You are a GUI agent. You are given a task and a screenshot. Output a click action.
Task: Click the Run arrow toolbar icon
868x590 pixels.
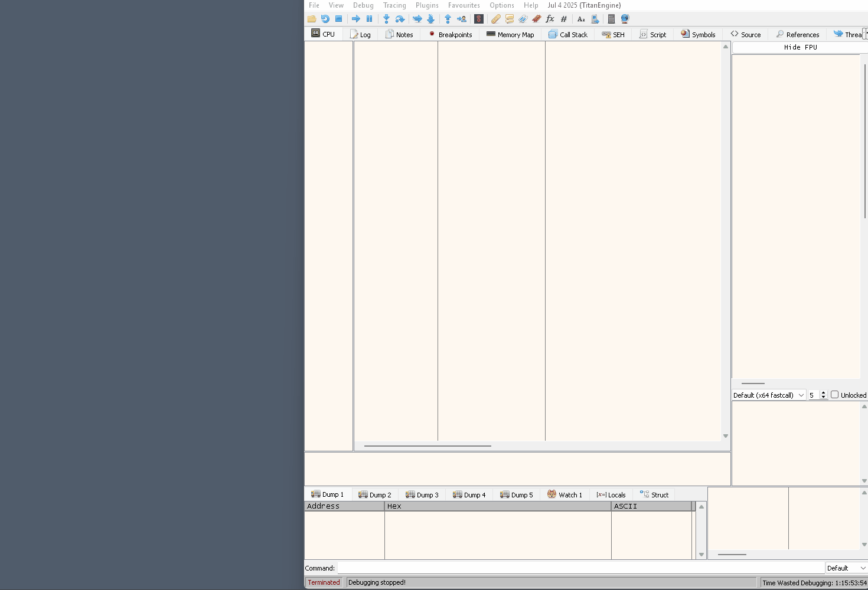pos(356,19)
